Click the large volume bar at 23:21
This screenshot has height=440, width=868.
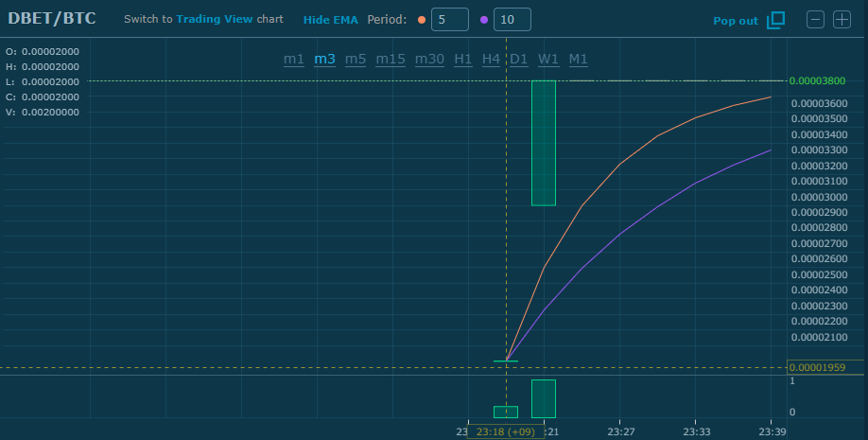tap(544, 398)
